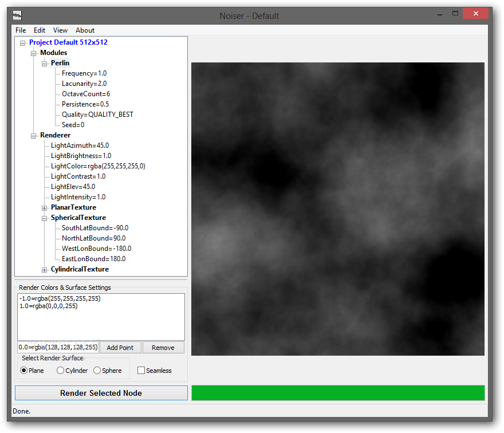Open the View menu
The width and height of the screenshot is (504, 433).
tap(60, 30)
